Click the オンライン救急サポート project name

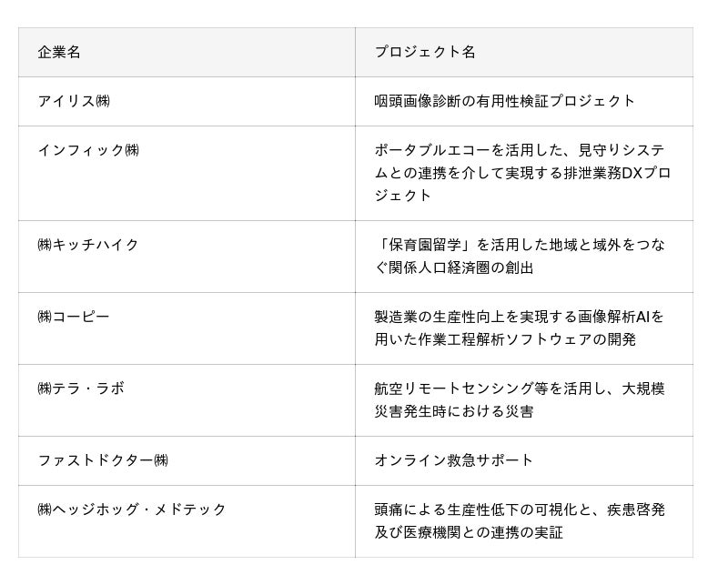pos(454,461)
